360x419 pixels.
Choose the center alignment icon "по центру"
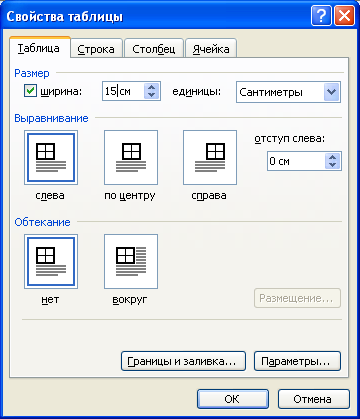[x=131, y=157]
